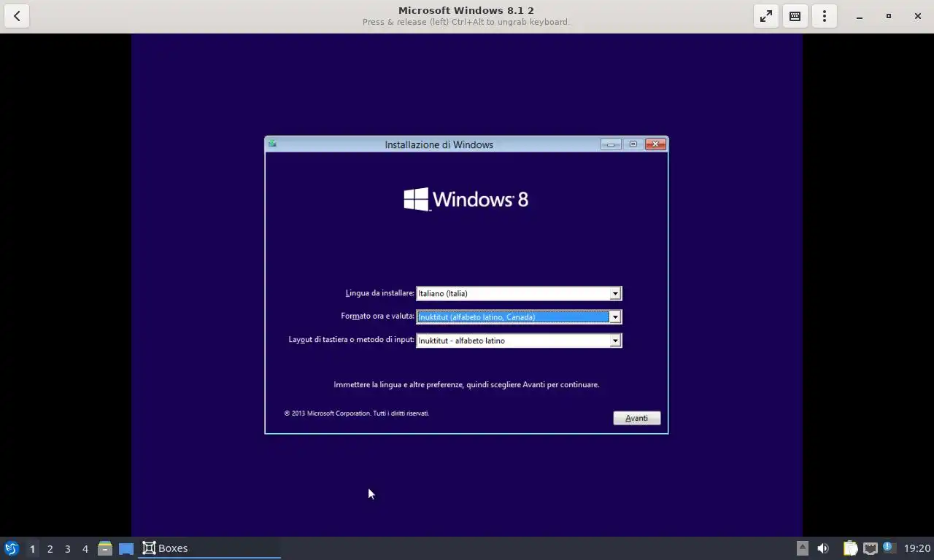Viewport: 934px width, 560px height.
Task: Click the Installazione di Windows title text
Action: 439,144
